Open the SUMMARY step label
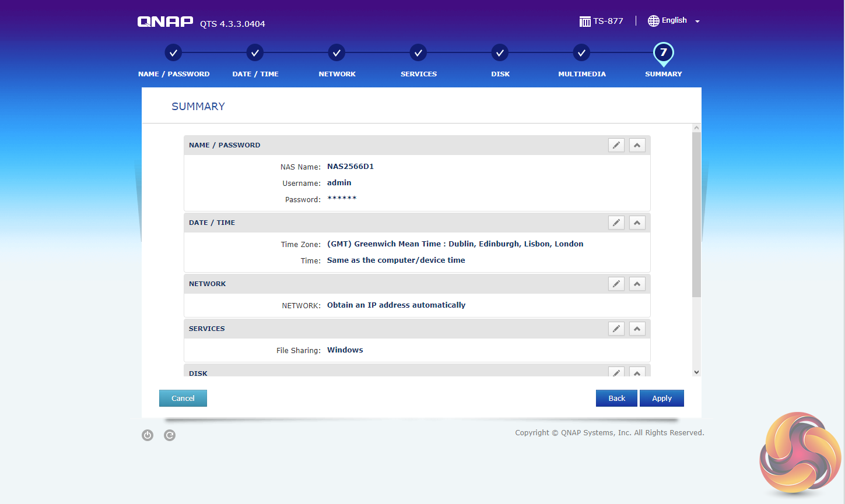The height and width of the screenshot is (504, 845). [x=664, y=74]
